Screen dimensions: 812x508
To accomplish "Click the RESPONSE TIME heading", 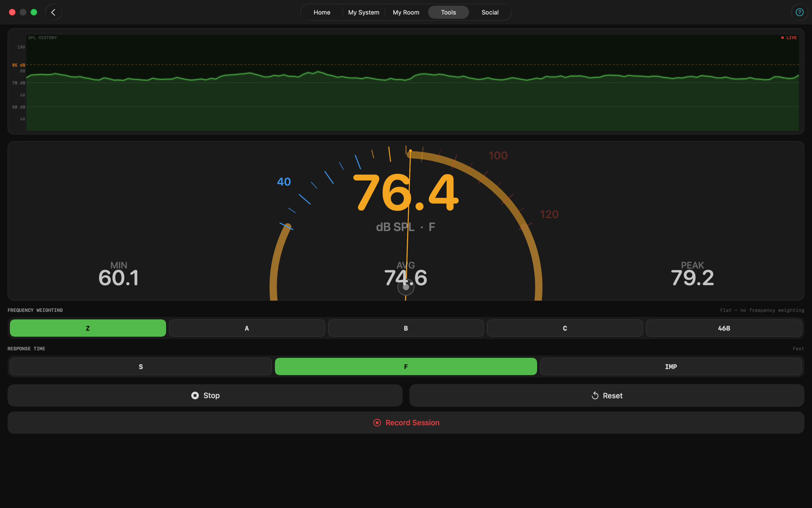I will point(26,349).
